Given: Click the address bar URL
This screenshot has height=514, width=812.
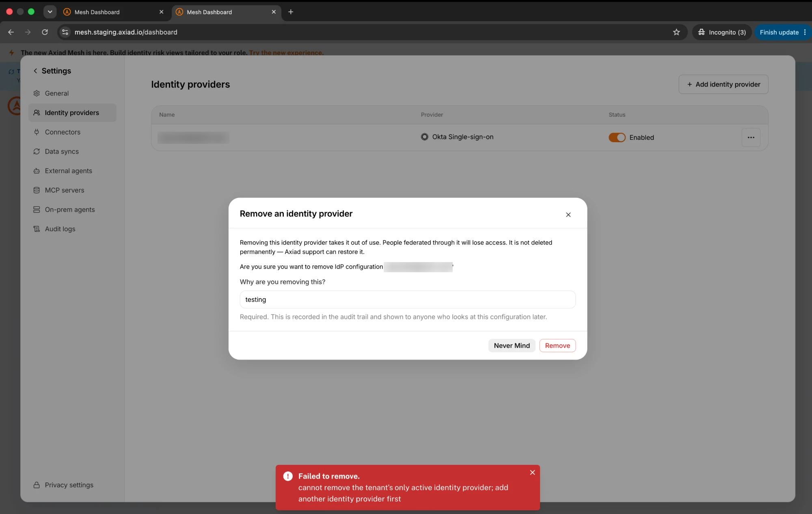Looking at the screenshot, I should pos(126,32).
